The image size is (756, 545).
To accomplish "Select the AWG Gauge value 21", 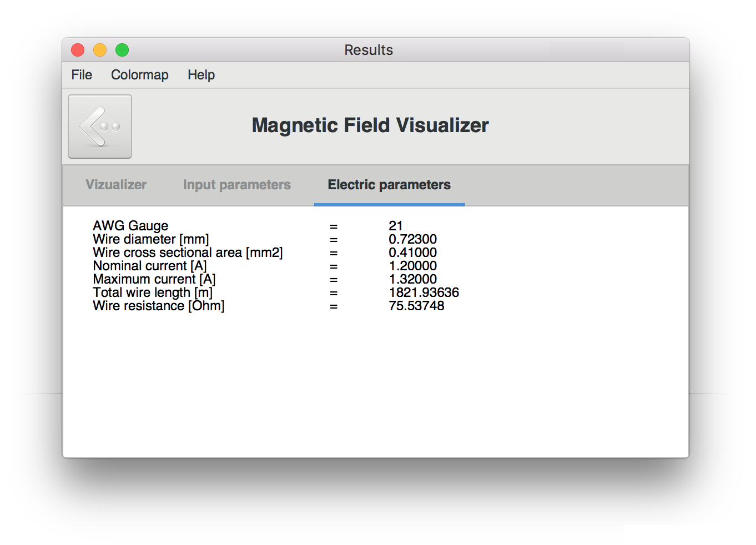I will click(396, 226).
